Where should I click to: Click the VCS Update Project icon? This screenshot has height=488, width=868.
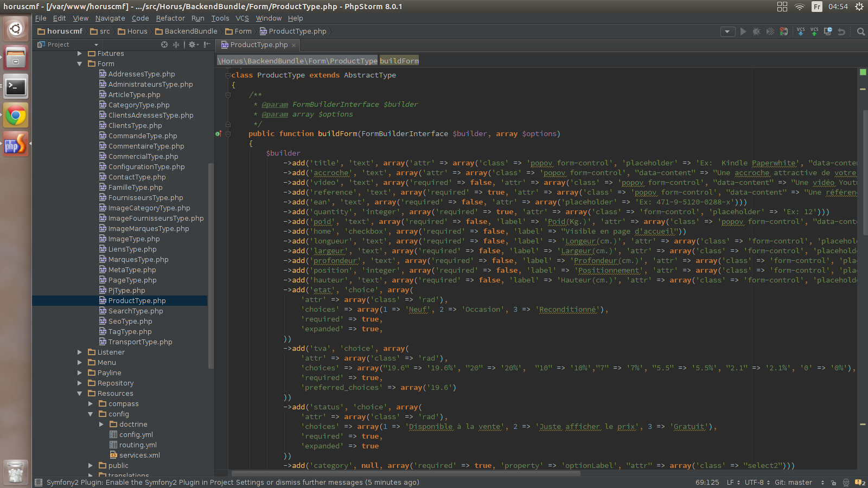[x=801, y=31]
